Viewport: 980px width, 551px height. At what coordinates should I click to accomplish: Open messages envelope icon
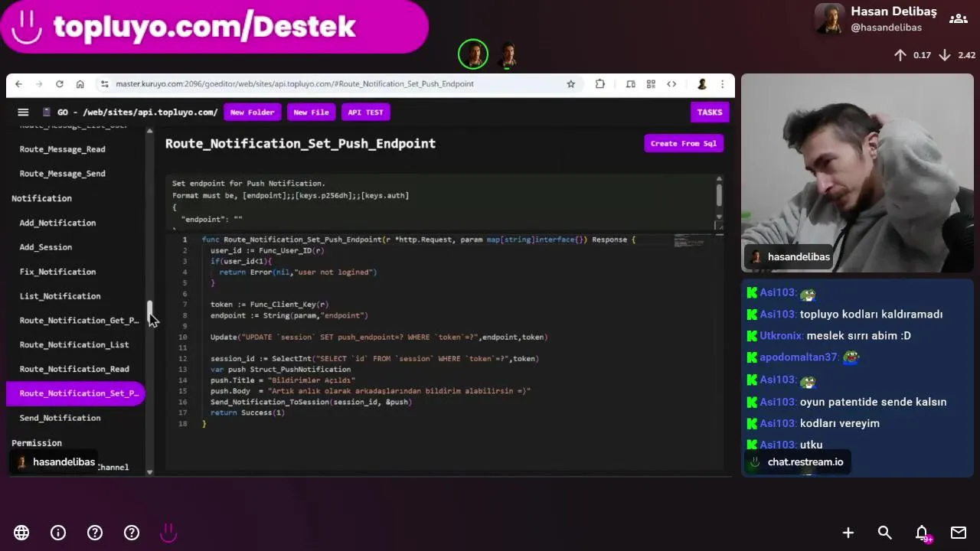coord(959,533)
